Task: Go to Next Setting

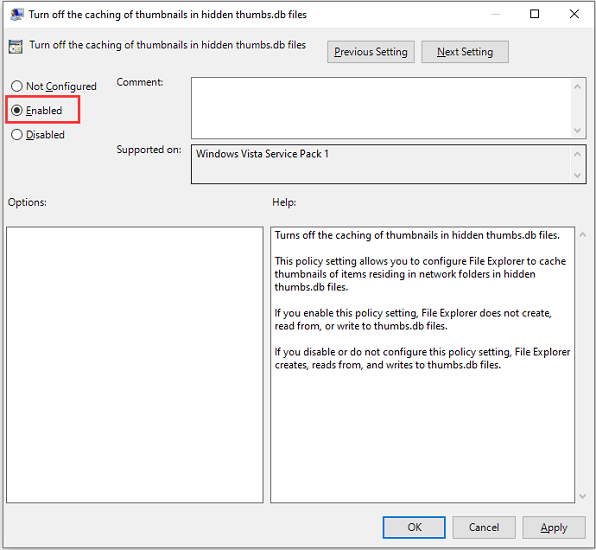Action: (x=465, y=52)
